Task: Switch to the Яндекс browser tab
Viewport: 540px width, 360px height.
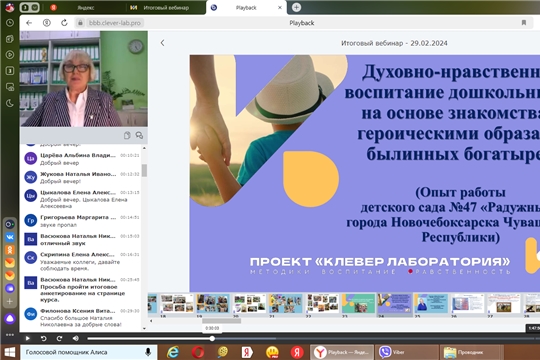Action: [85, 8]
